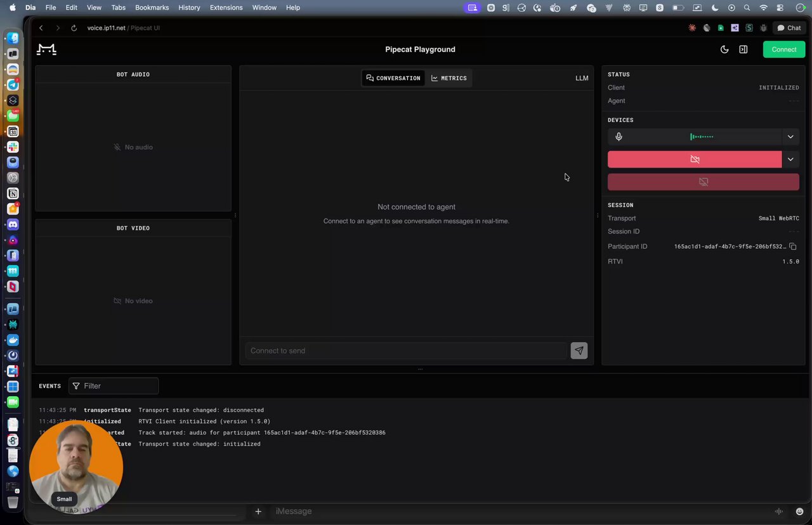812x525 pixels.
Task: Open Telegram from the Dock
Action: tap(13, 85)
